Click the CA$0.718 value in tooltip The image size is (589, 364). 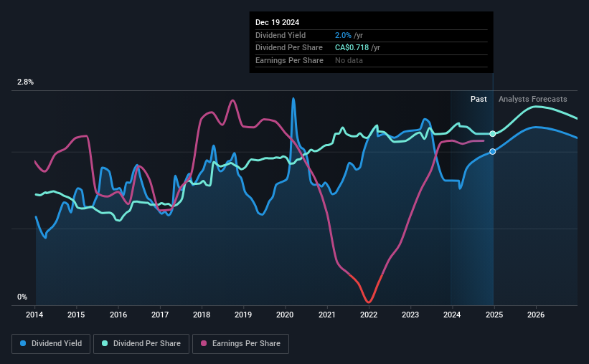coord(352,48)
